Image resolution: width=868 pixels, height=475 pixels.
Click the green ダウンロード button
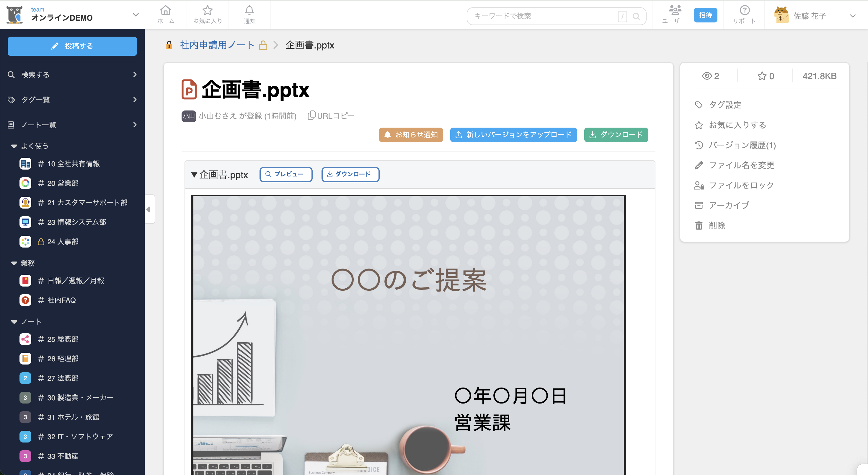(x=616, y=135)
